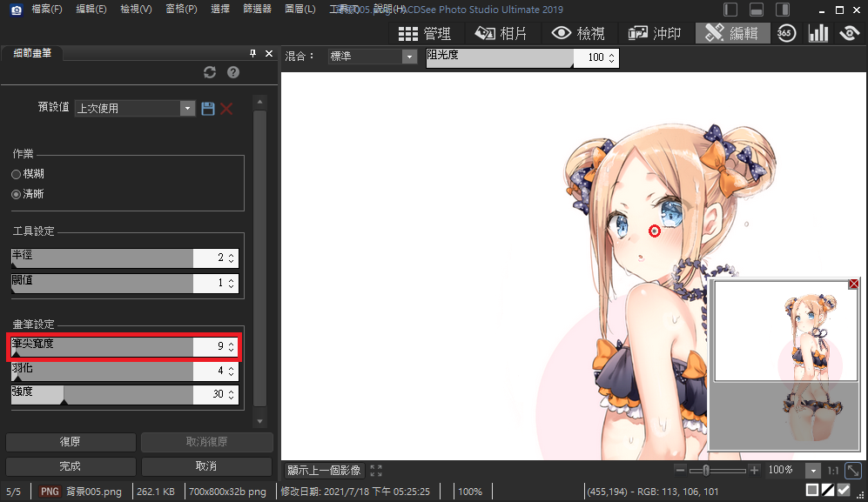The height and width of the screenshot is (502, 868).
Task: Open the 窗格(P) menu
Action: 182,10
